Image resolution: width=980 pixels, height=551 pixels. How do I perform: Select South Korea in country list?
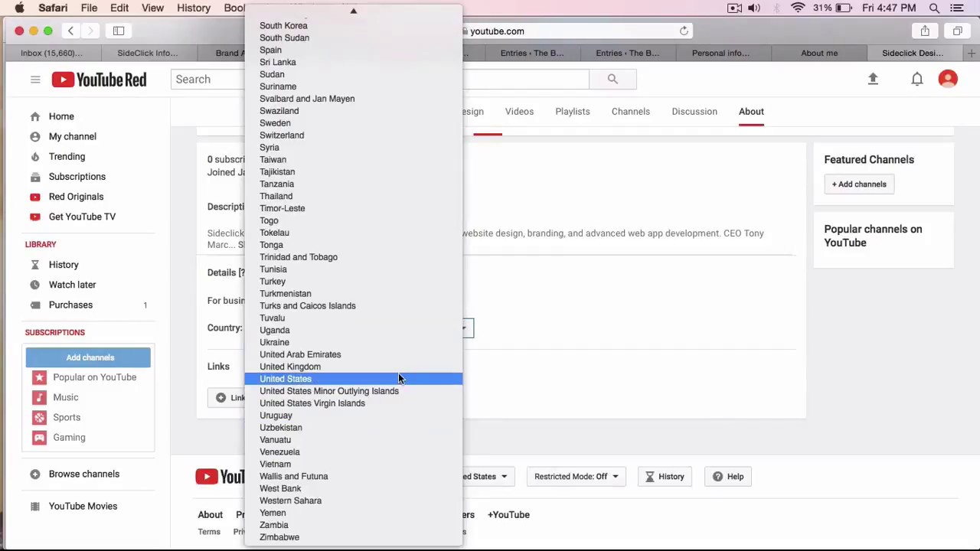click(354, 25)
